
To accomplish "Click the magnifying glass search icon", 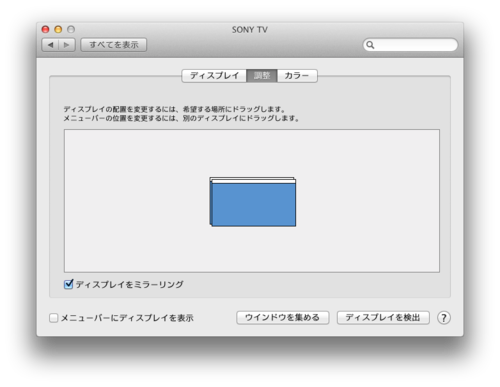I will 370,45.
